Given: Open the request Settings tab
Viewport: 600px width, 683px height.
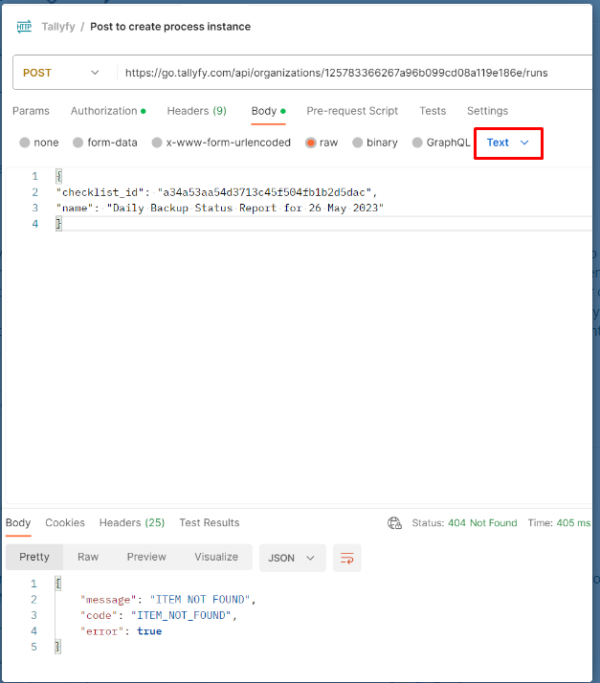Looking at the screenshot, I should tap(488, 111).
